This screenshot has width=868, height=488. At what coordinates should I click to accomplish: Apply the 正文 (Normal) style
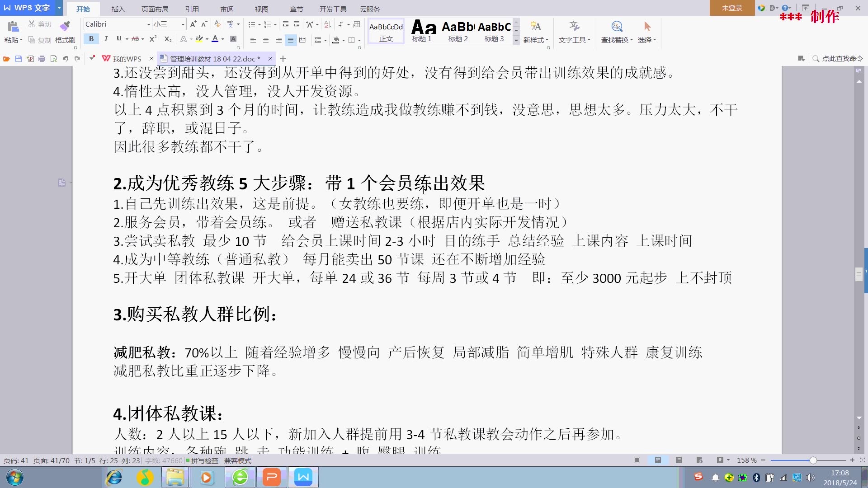click(x=386, y=31)
